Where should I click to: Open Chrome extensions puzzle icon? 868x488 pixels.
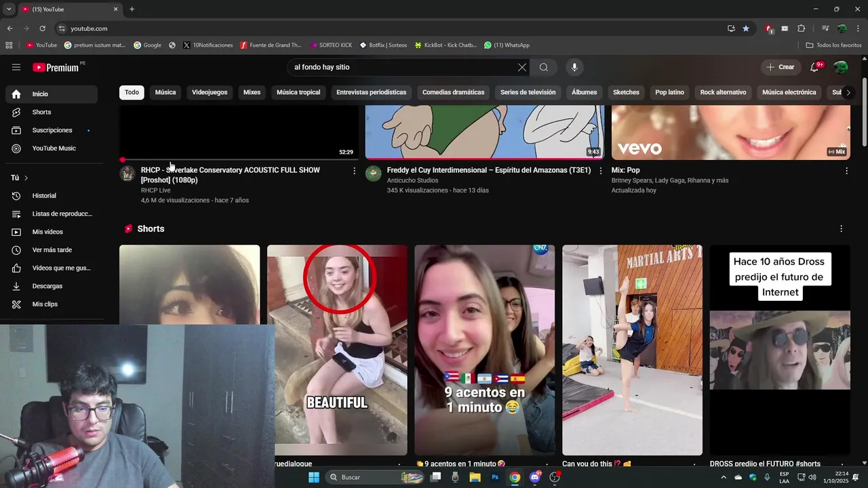801,28
